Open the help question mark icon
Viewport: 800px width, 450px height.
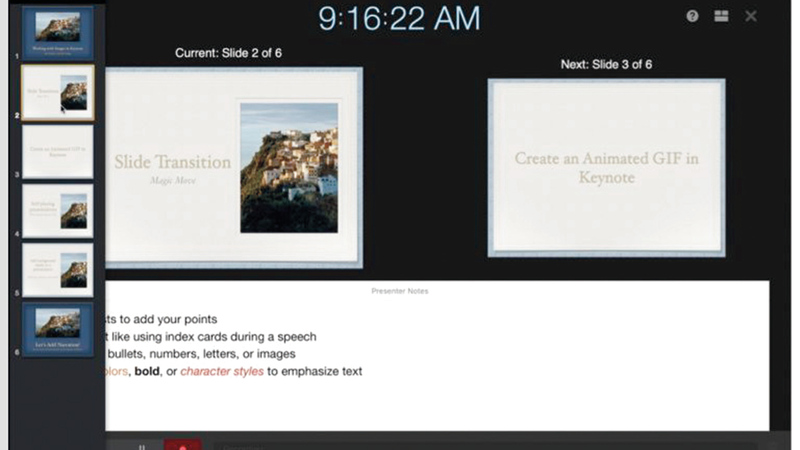(x=692, y=16)
